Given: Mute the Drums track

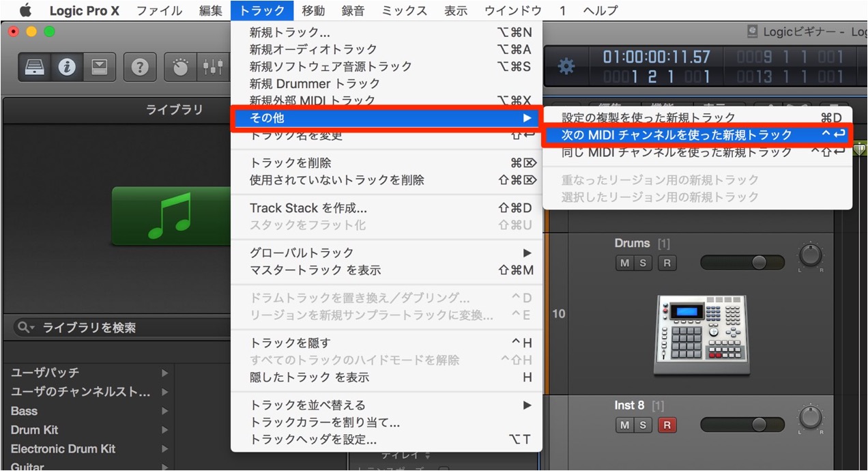Looking at the screenshot, I should pyautogui.click(x=624, y=263).
